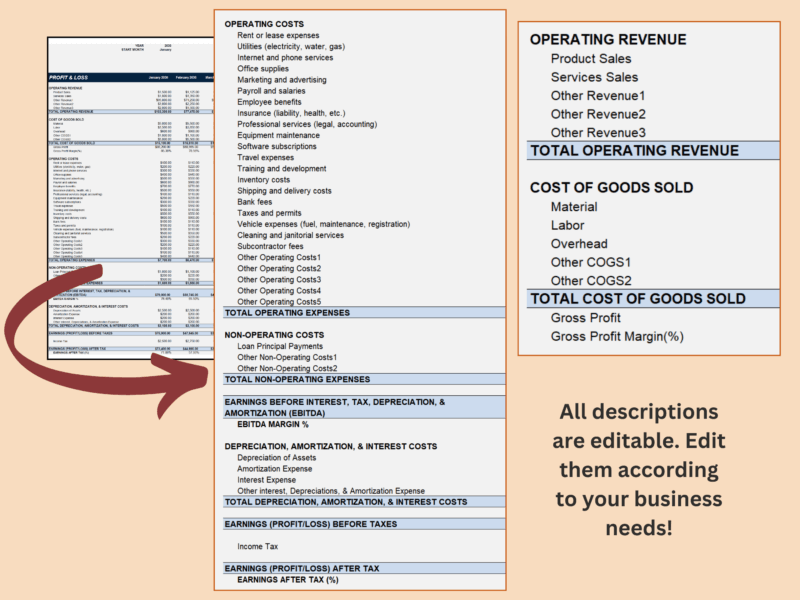Select the 'Travel expenses' line
Viewport: 800px width, 600px height.
click(x=265, y=158)
